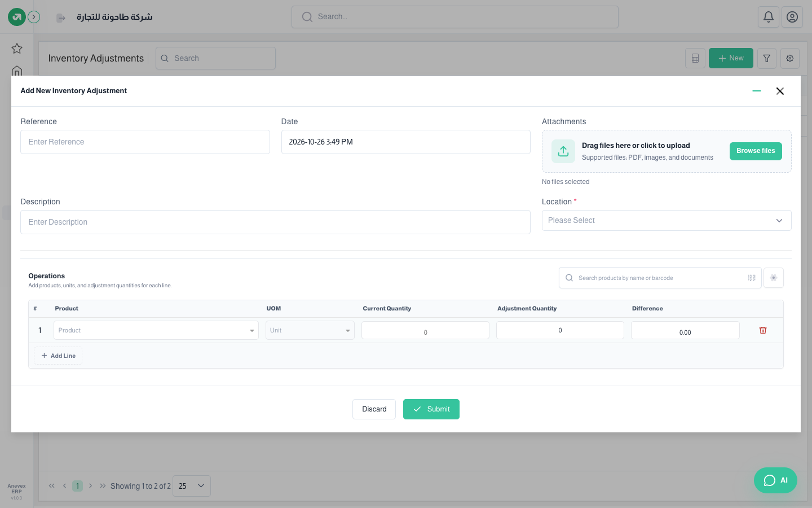Go to the last page of results
The image size is (812, 508).
[103, 486]
